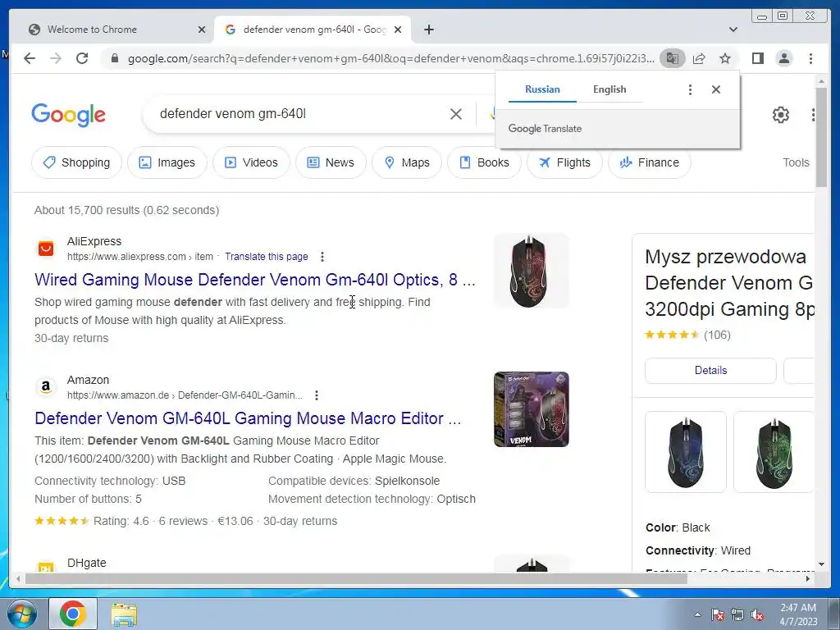Click the Details button in product panel
840x630 pixels.
click(710, 370)
